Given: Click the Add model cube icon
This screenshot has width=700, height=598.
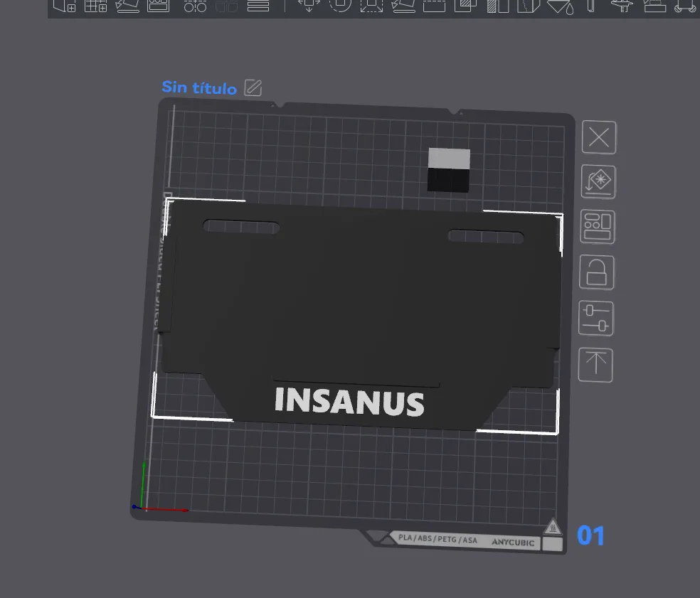Looking at the screenshot, I should point(64,6).
